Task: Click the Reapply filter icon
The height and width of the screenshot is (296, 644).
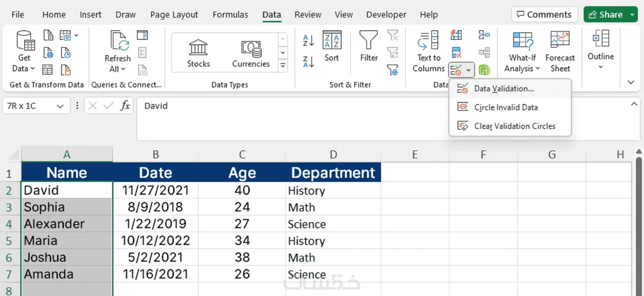Action: [393, 52]
